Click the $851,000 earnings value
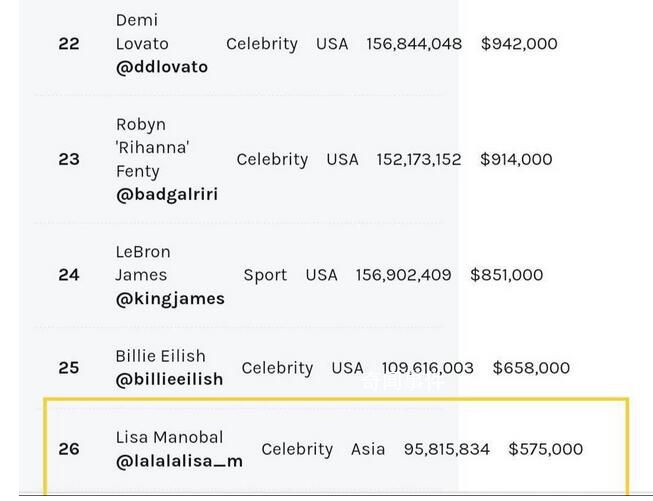 point(506,275)
